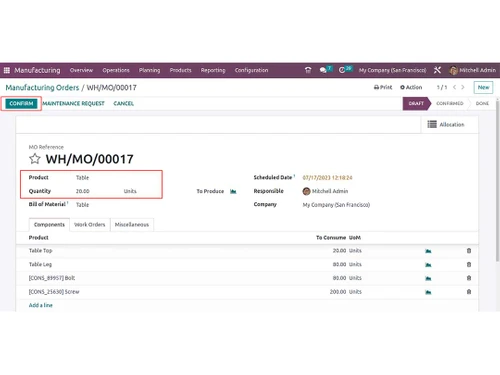Open the Overview menu
Viewport: 500px width, 375px height.
coord(81,70)
